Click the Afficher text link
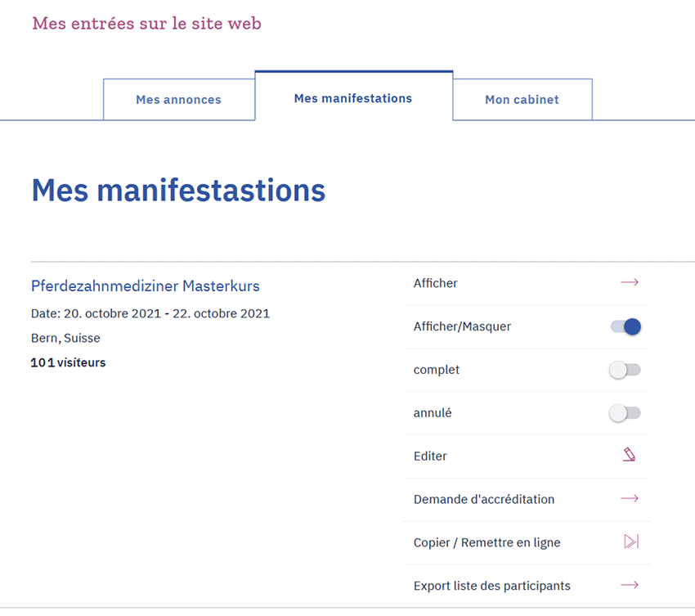 click(x=436, y=283)
